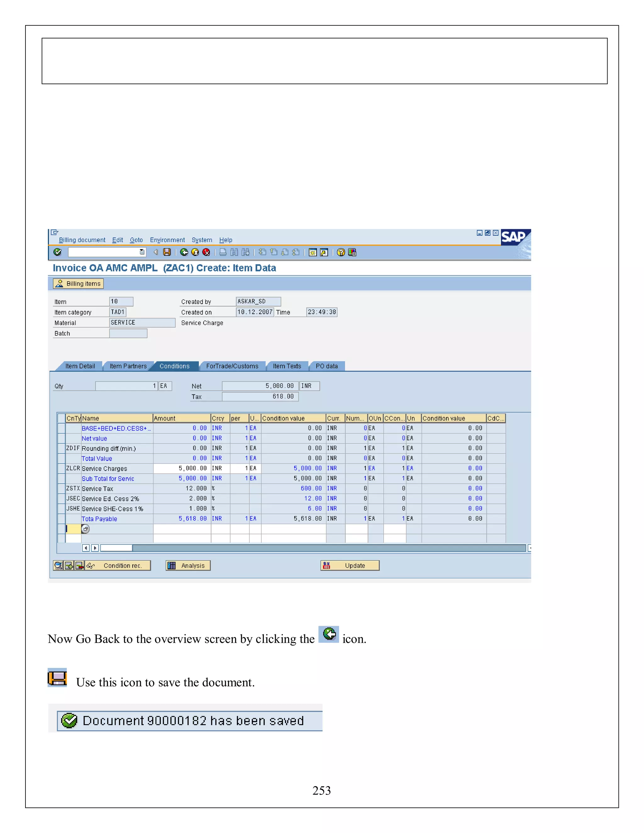This screenshot has width=644, height=833.
Task: Click the yellow Exit up-arrow icon
Action: point(195,252)
